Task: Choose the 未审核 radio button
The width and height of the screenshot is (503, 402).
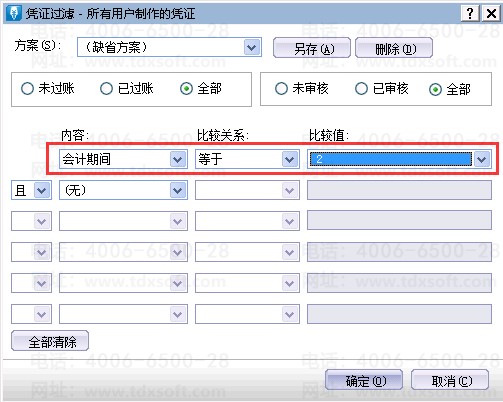Action: pyautogui.click(x=281, y=89)
